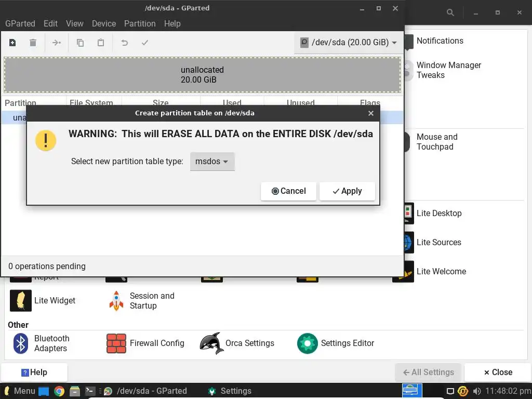Open the GParted menu
532x399 pixels.
[x=20, y=23]
